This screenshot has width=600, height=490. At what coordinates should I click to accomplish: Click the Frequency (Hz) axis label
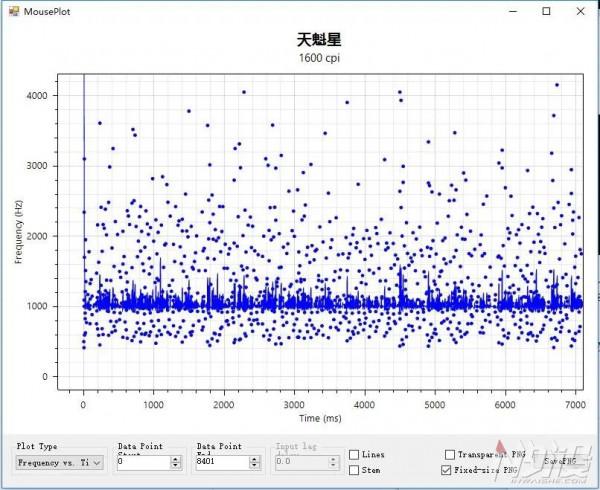(18, 232)
